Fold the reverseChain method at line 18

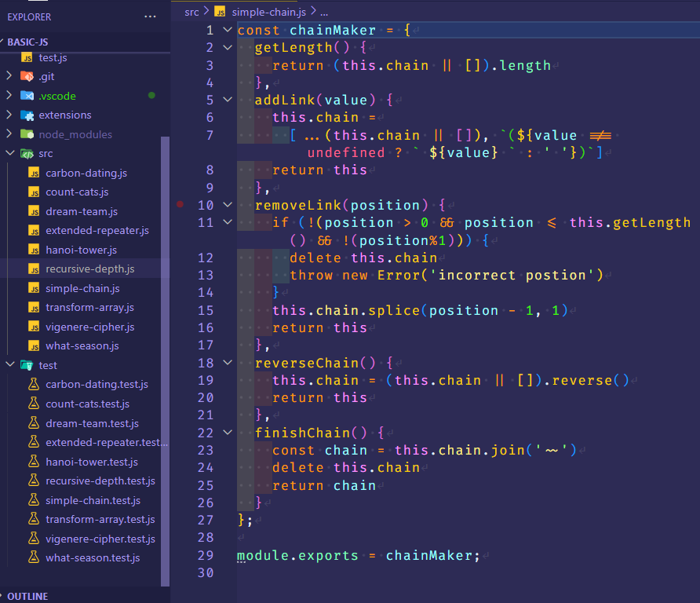(x=228, y=363)
